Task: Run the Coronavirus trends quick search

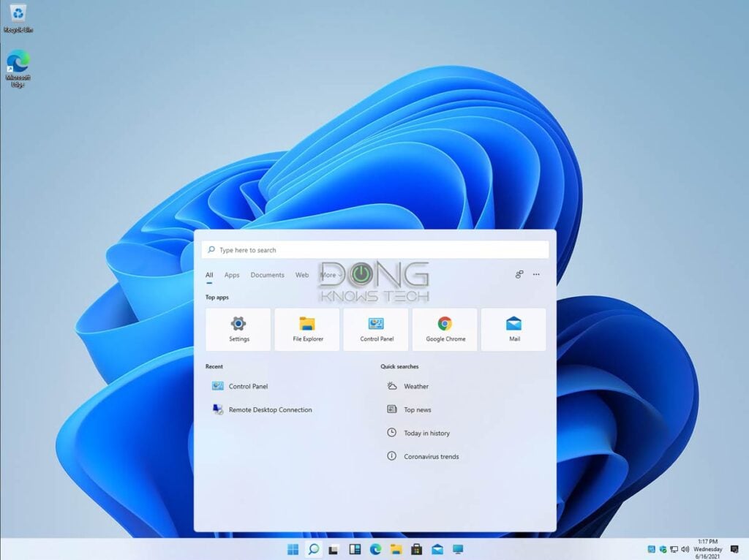Action: click(423, 456)
